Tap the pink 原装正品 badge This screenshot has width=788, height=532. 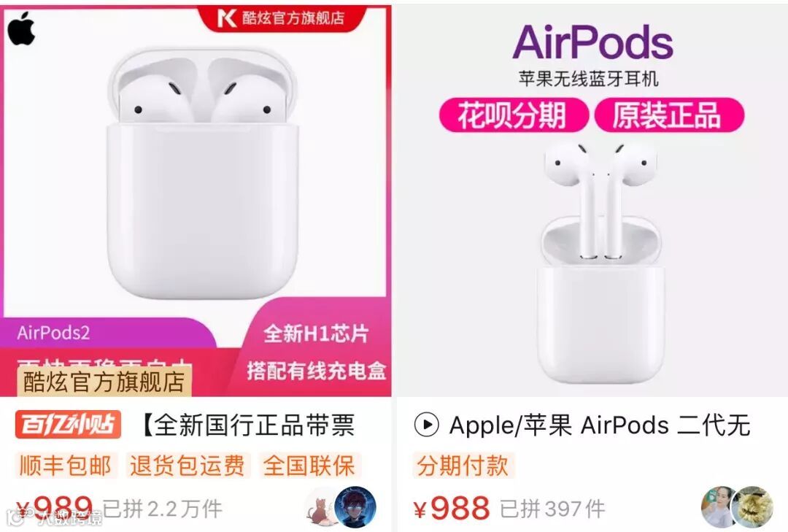pyautogui.click(x=669, y=115)
